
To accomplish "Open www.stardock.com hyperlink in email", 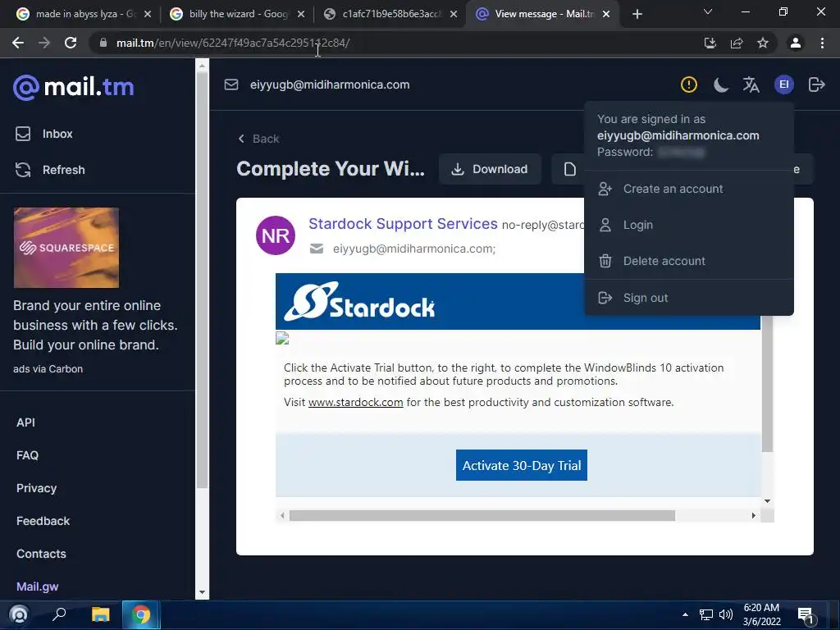I will click(356, 402).
